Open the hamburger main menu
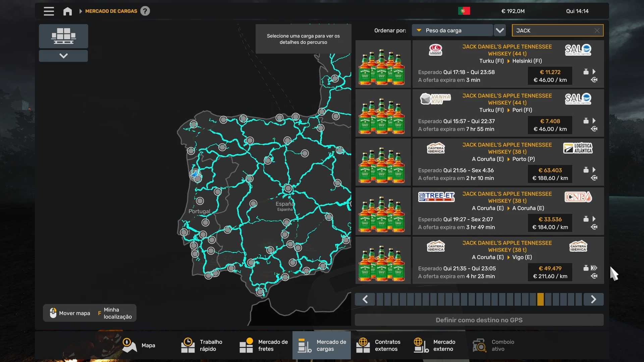 (49, 11)
